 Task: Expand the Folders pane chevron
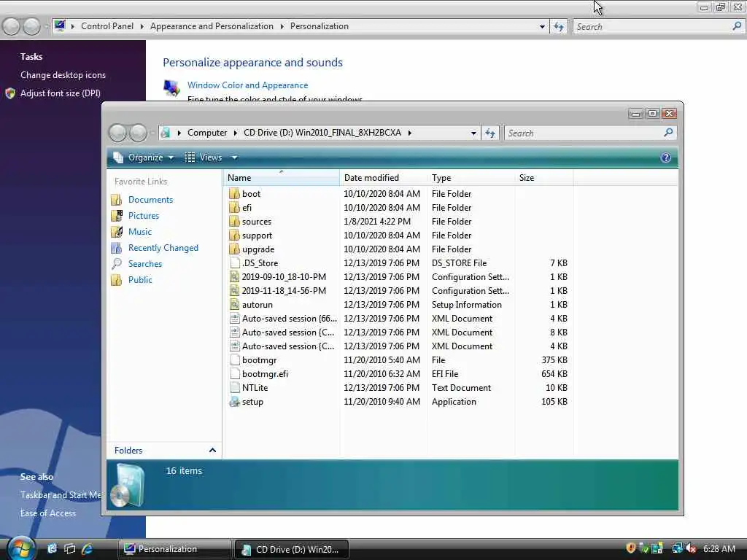click(212, 450)
